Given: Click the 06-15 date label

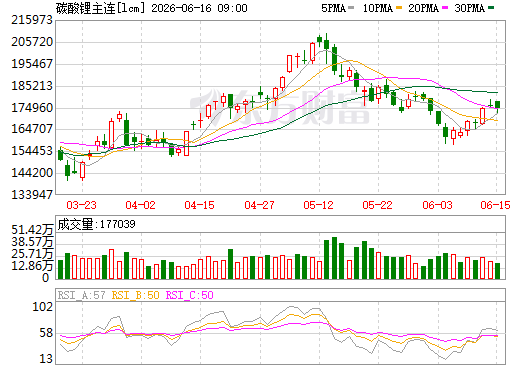Looking at the screenshot, I should pos(495,205).
